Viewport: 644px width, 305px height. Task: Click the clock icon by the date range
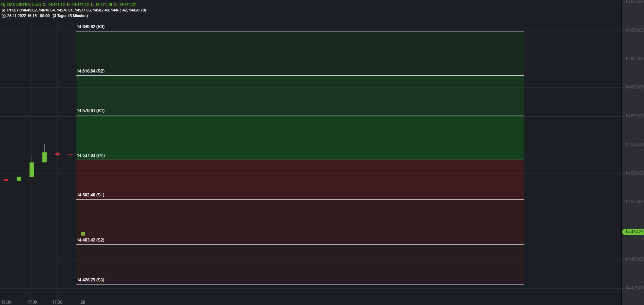(3, 16)
